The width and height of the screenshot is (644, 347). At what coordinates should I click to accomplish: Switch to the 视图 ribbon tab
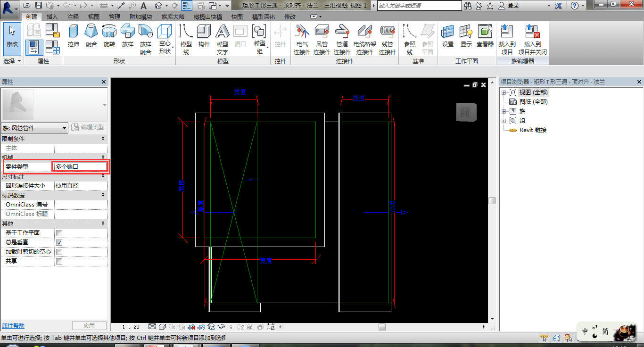point(94,17)
